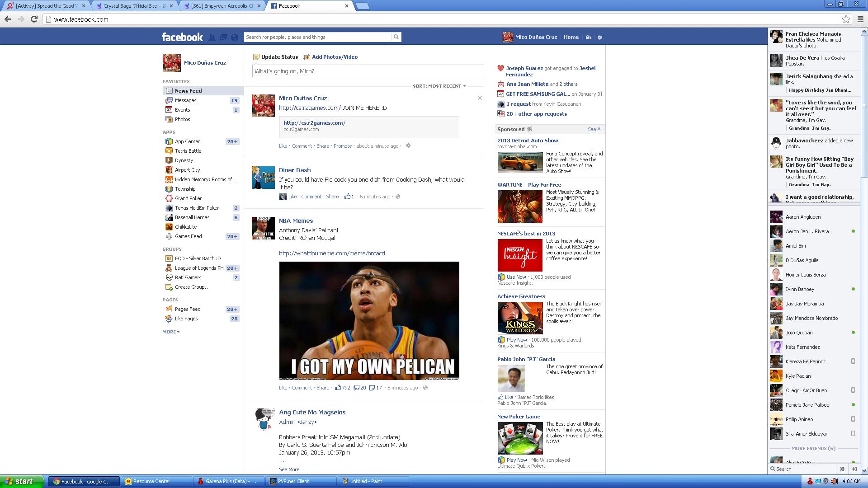The image size is (868, 488).
Task: Select Add Photos/Video tab
Action: (x=335, y=57)
